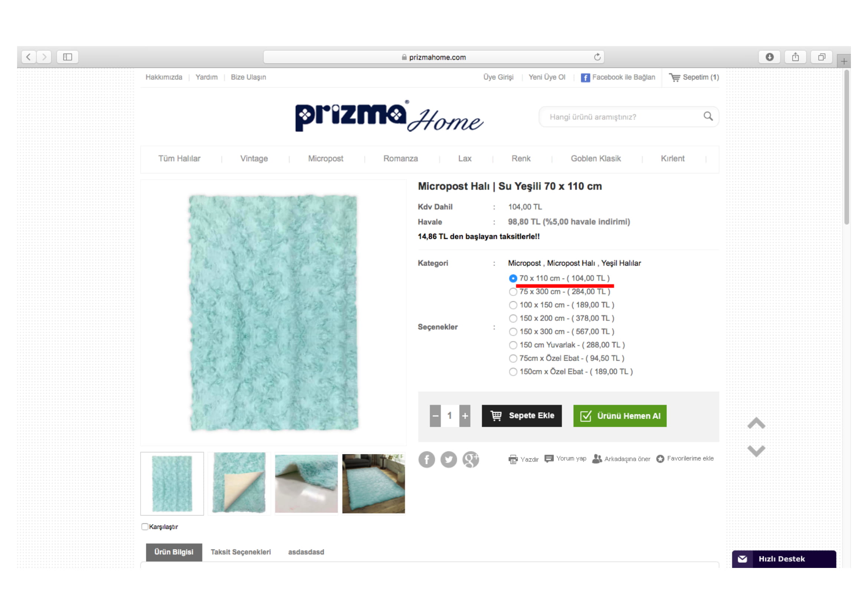Image resolution: width=868 pixels, height=614 pixels.
Task: Open Micropost category in menu
Action: [325, 159]
